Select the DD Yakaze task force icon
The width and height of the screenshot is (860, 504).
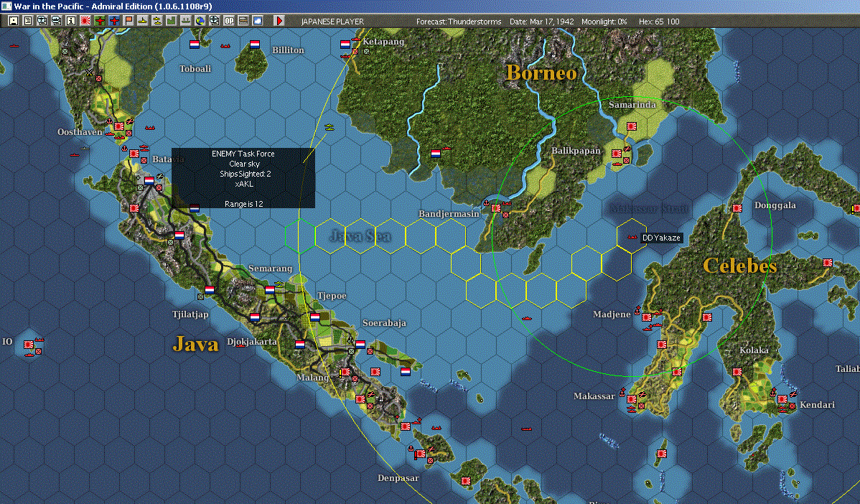point(632,237)
